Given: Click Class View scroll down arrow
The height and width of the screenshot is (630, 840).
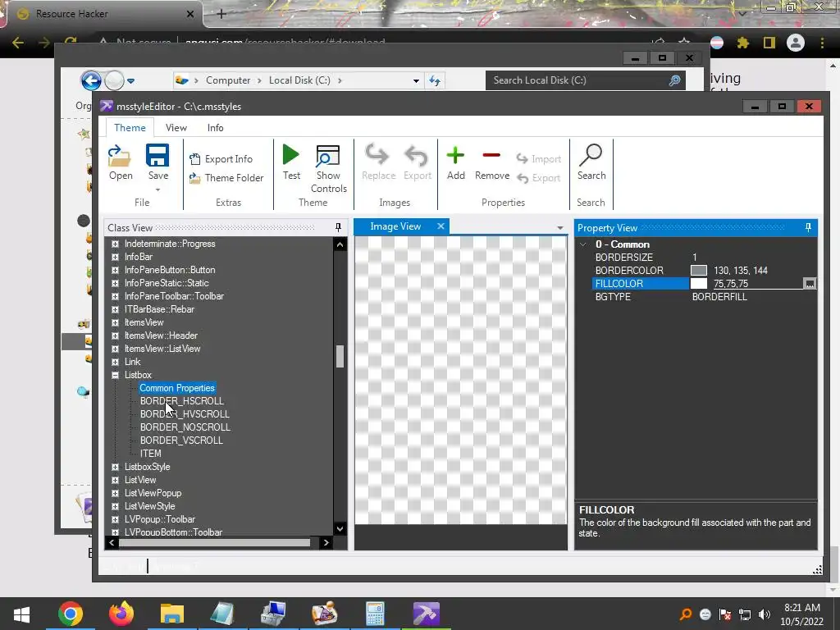Looking at the screenshot, I should click(x=340, y=528).
